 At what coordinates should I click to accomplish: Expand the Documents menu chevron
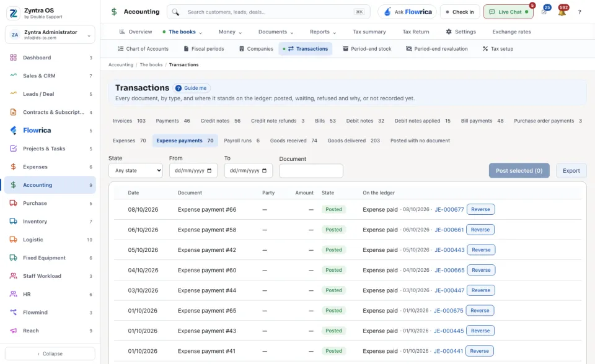(292, 33)
